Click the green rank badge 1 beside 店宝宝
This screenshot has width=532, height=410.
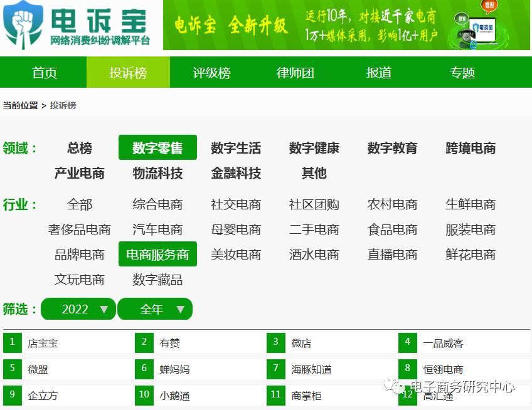tap(12, 342)
